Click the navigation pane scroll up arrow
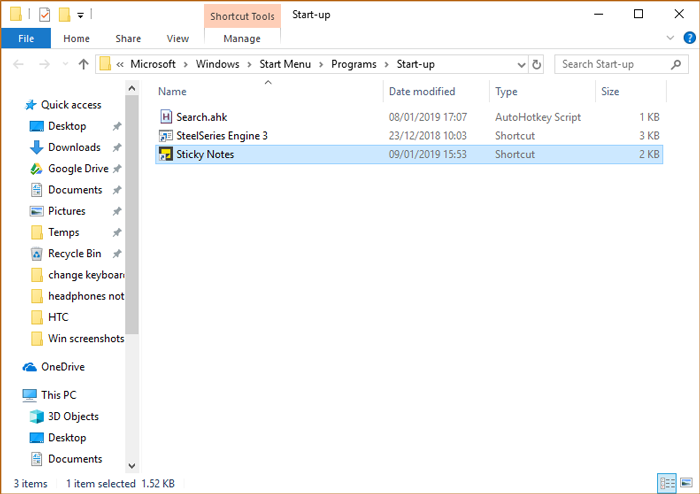The image size is (700, 494). (132, 88)
